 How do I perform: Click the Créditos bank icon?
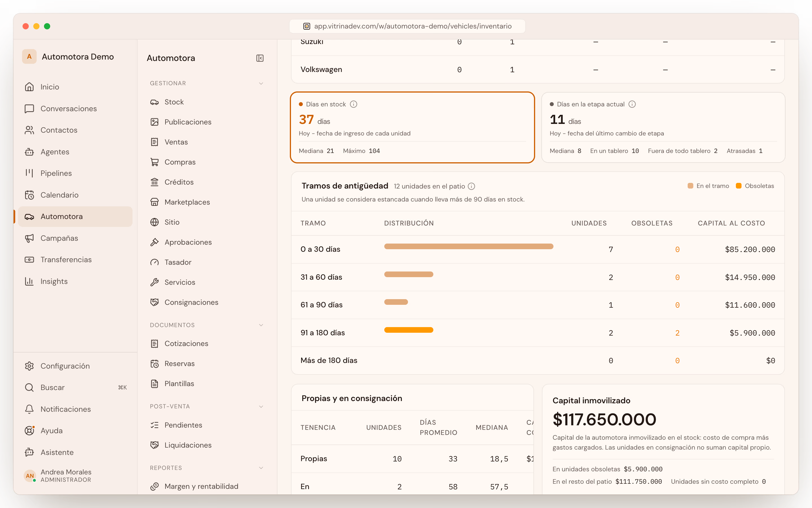[x=154, y=182]
